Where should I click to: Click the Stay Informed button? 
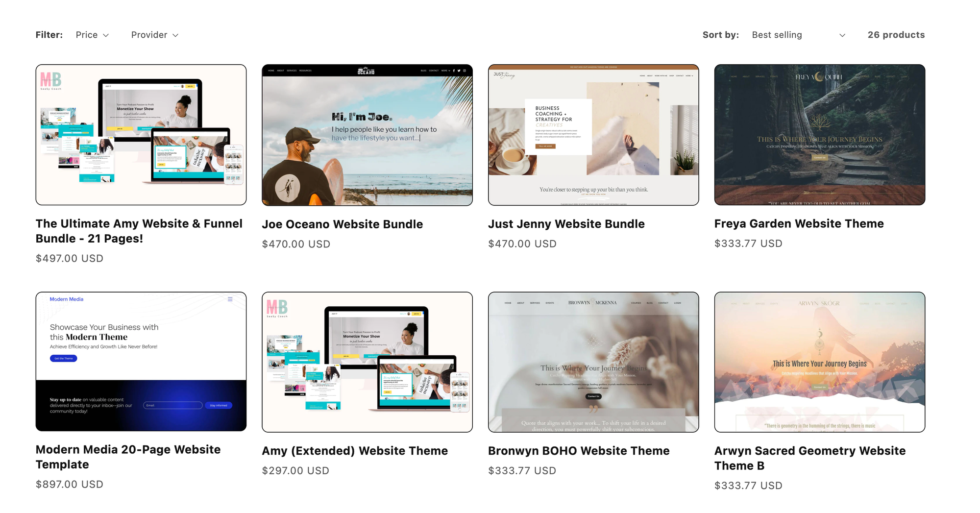tap(219, 405)
